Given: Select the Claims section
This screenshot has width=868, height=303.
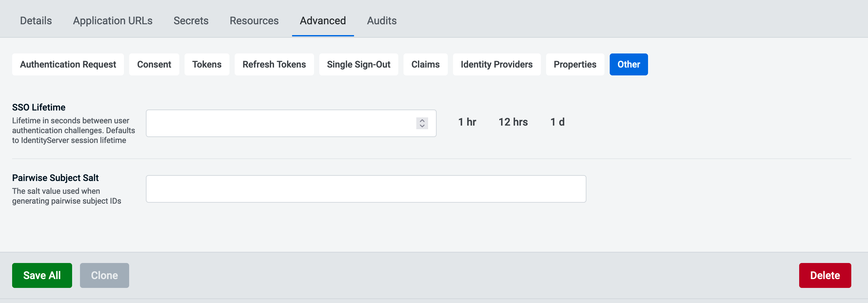Looking at the screenshot, I should click(x=425, y=64).
